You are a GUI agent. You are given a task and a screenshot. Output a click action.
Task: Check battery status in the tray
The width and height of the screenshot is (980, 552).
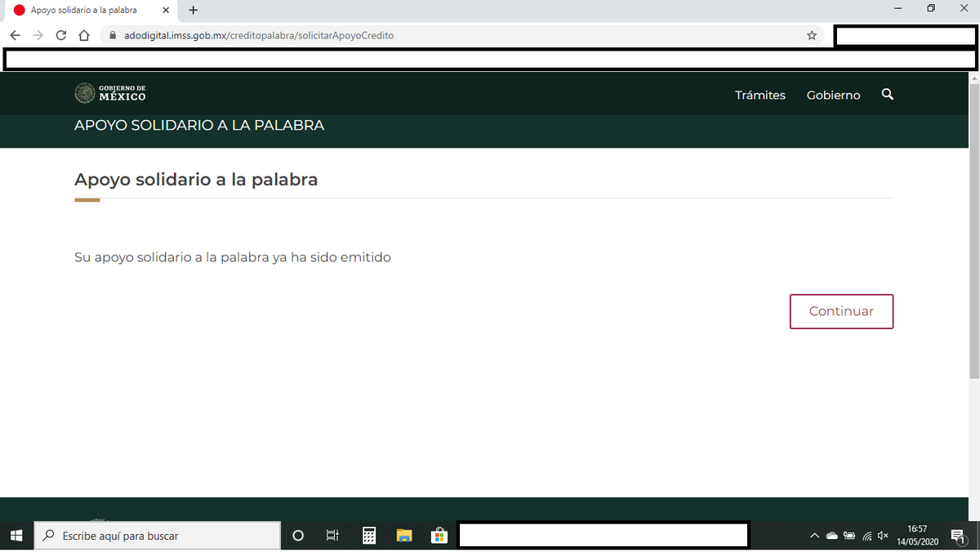[849, 536]
